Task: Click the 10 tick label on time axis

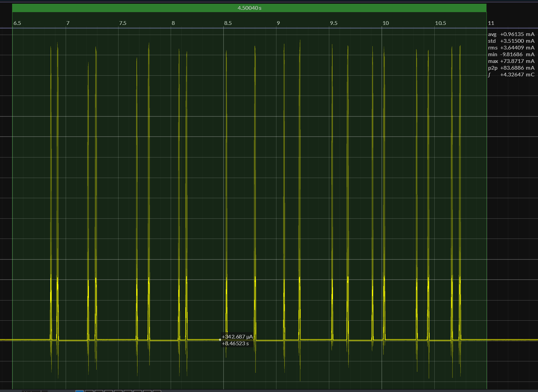Action: tap(385, 23)
